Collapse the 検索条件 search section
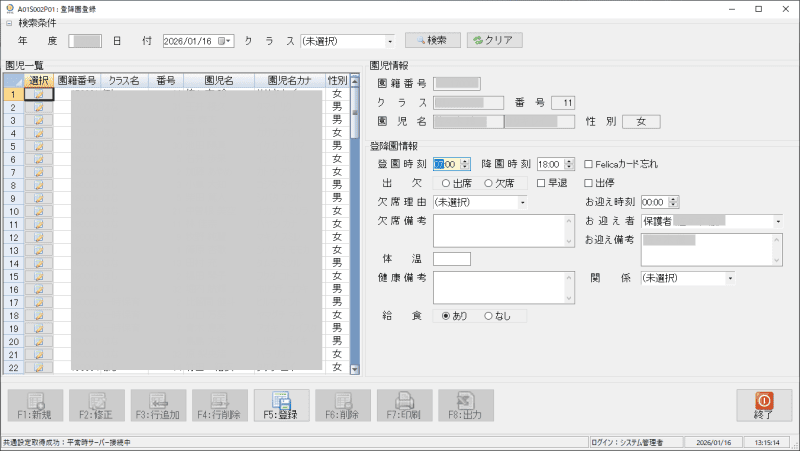This screenshot has height=451, width=800. point(9,22)
